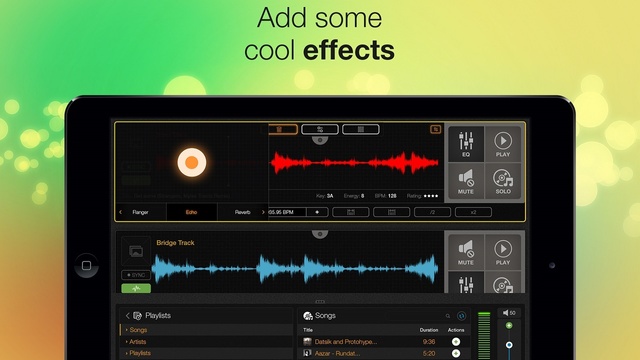Image resolution: width=640 pixels, height=360 pixels.
Task: Add Datsik and Protohype song to deck
Action: click(x=456, y=342)
